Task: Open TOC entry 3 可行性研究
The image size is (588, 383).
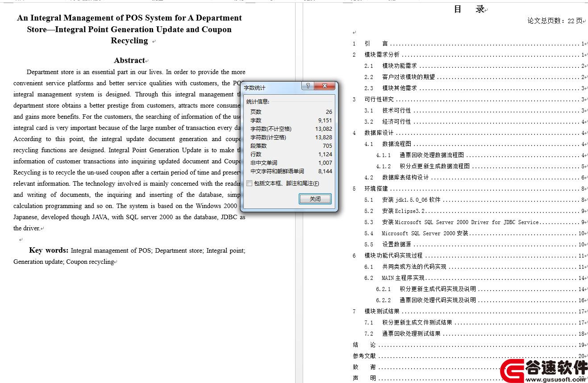Action: point(468,100)
